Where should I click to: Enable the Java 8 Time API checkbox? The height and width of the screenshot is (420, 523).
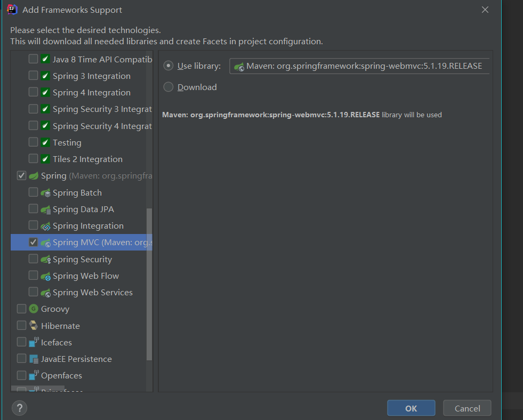pyautogui.click(x=33, y=59)
